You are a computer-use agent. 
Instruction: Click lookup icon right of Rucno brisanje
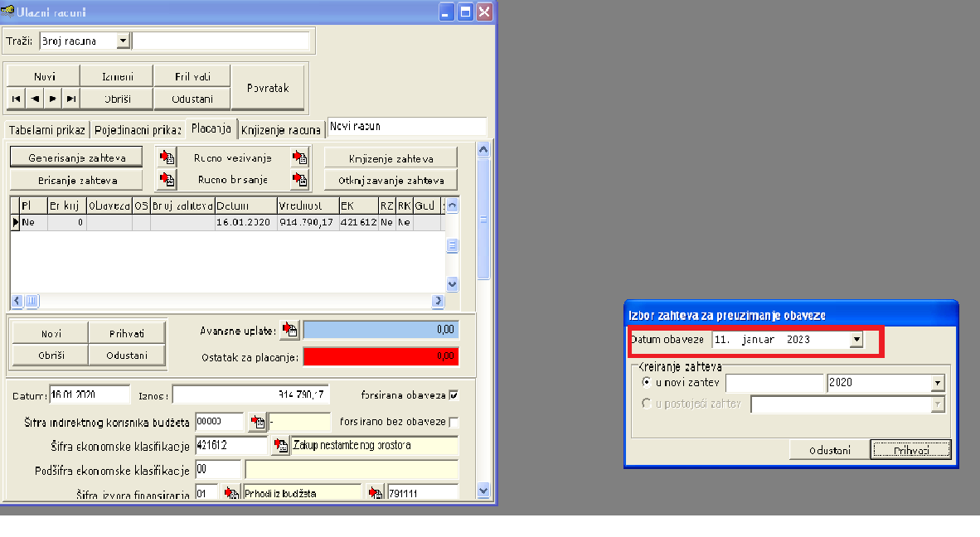(299, 179)
